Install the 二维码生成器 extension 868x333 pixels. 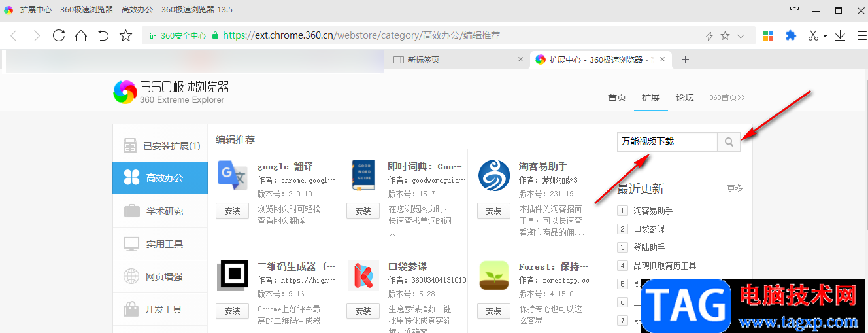click(x=232, y=311)
